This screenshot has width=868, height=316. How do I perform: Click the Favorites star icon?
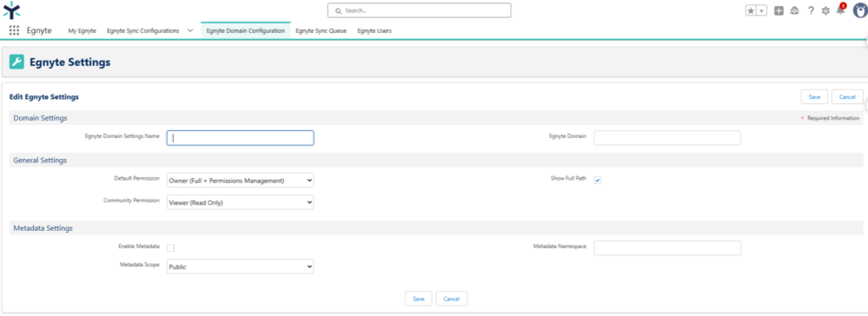[x=751, y=10]
